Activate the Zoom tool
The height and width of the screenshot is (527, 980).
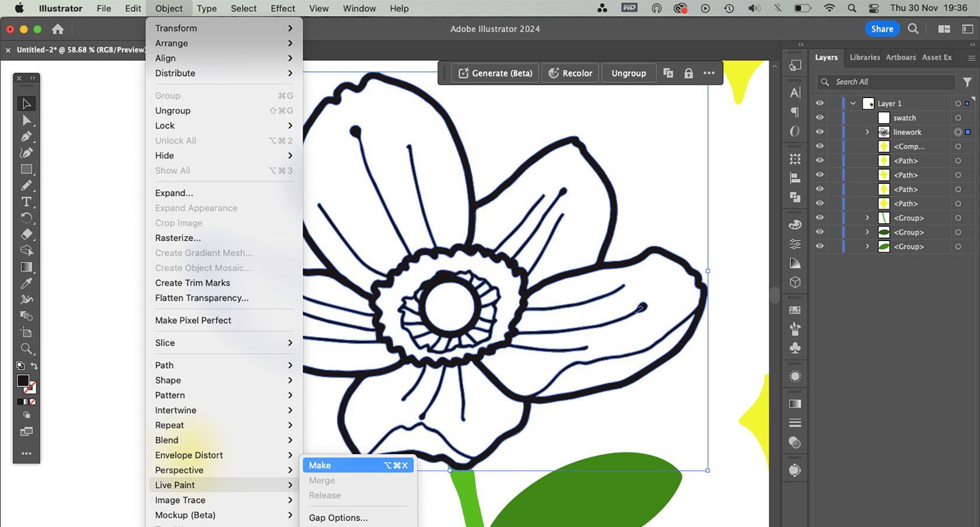coord(26,349)
